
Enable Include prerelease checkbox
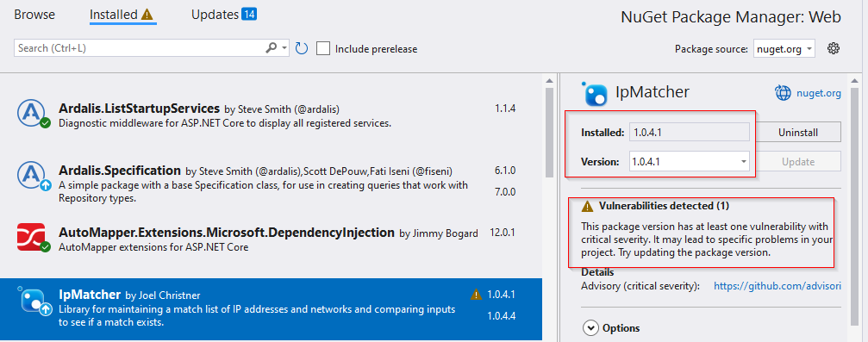point(323,49)
